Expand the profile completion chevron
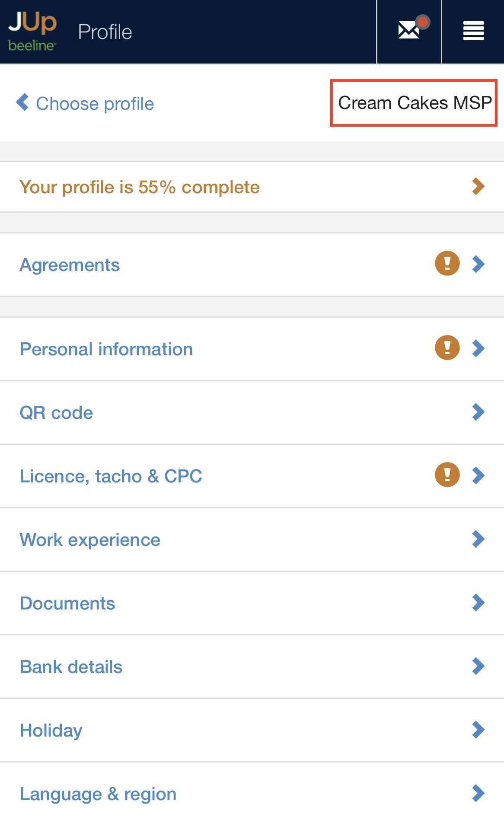This screenshot has height=820, width=504. coord(478,186)
